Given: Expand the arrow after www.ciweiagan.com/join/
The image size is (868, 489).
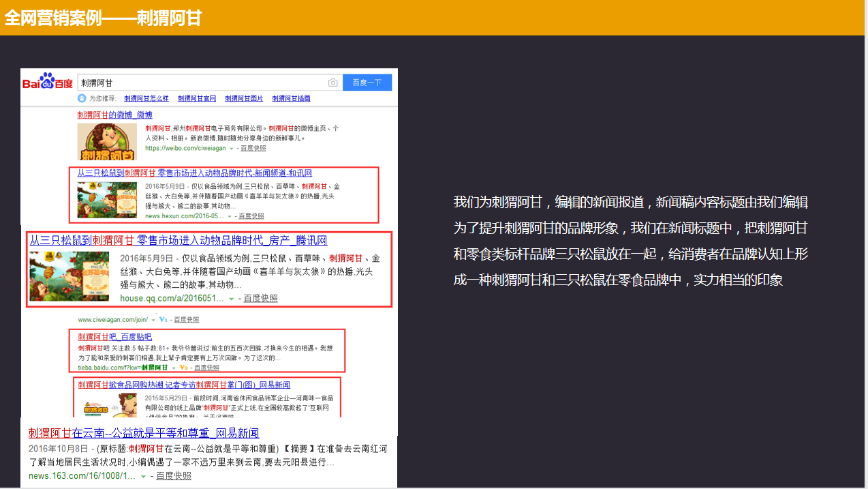Looking at the screenshot, I should pyautogui.click(x=153, y=319).
